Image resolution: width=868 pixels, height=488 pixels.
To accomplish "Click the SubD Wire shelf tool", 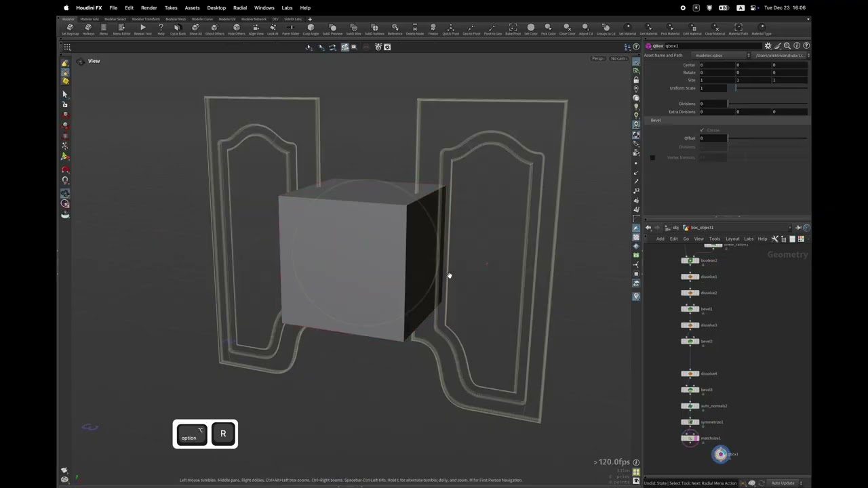I will pos(353,29).
